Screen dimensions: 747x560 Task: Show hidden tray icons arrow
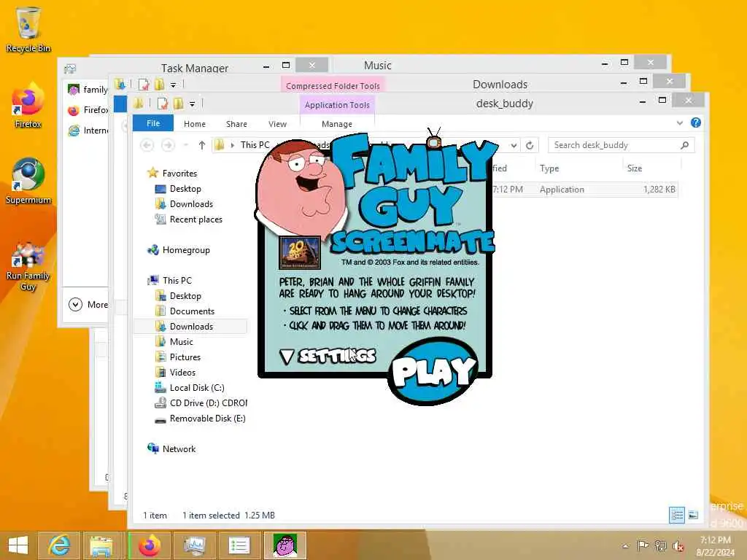[625, 545]
